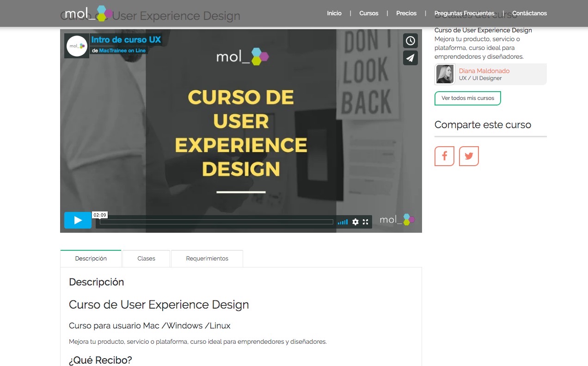Screen dimensions: 588x366
Task: Enter fullscreen mode on video
Action: (366, 222)
